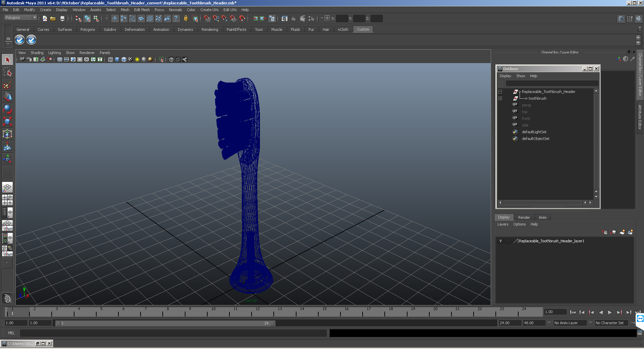Switch to four view layout

point(7,200)
